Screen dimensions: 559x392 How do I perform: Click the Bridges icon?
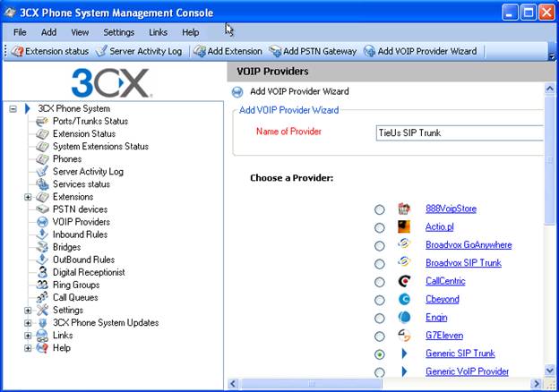point(42,247)
